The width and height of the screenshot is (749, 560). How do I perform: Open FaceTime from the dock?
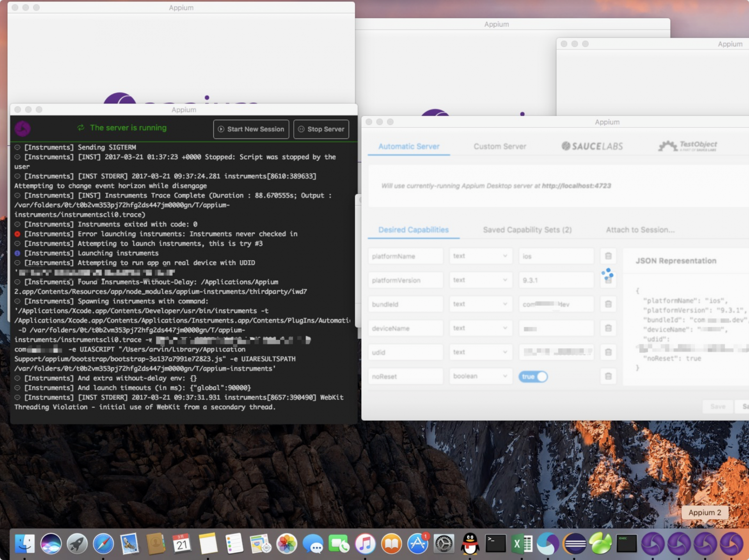[339, 543]
